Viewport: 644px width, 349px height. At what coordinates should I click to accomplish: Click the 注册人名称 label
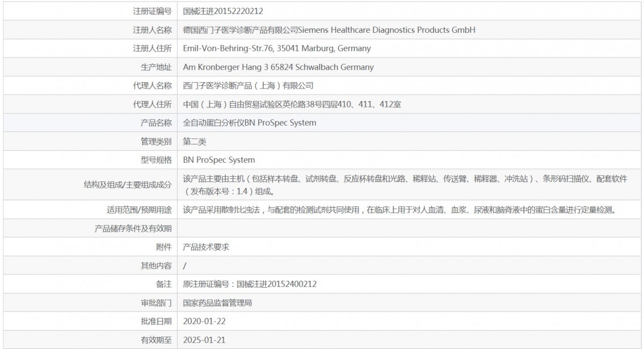[x=152, y=30]
